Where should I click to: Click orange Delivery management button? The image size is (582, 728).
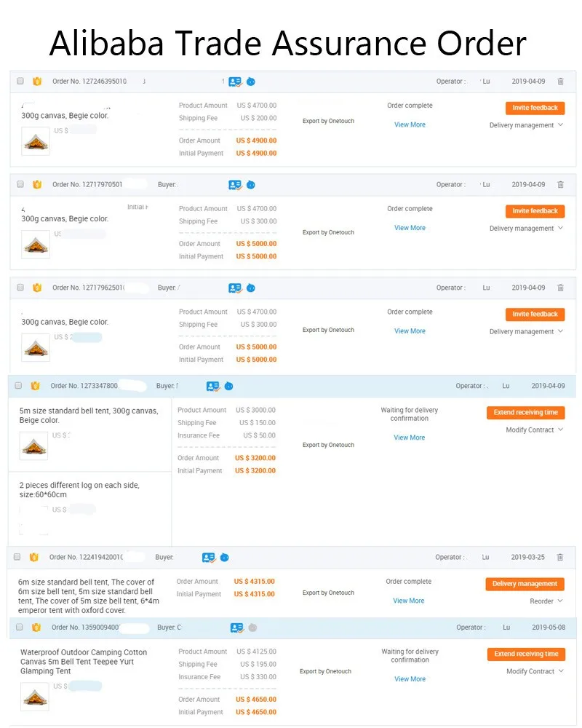[x=525, y=584]
